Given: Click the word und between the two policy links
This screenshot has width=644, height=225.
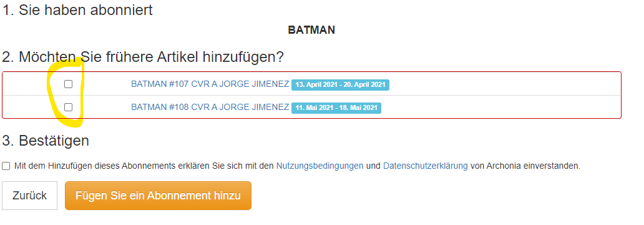Looking at the screenshot, I should (x=373, y=166).
